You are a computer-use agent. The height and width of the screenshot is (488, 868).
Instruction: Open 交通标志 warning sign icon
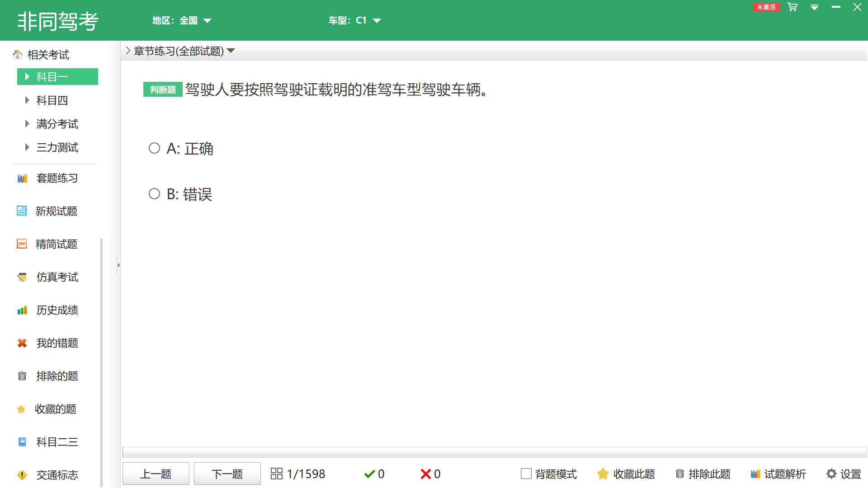22,475
